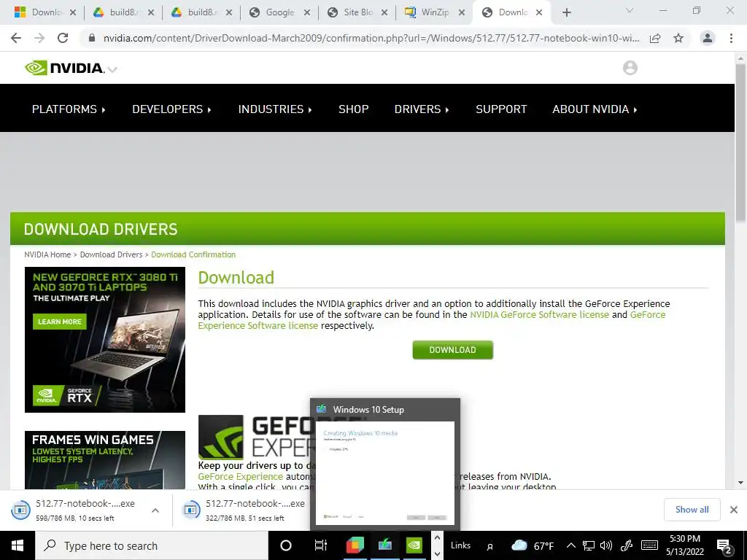Click the Type here to search box
This screenshot has height=560, width=747.
point(152,545)
